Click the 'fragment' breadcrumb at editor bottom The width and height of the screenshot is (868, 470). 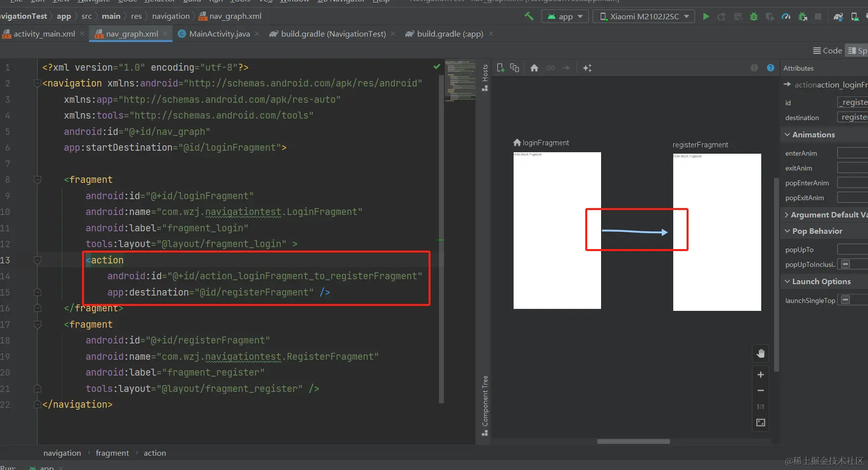pos(112,453)
